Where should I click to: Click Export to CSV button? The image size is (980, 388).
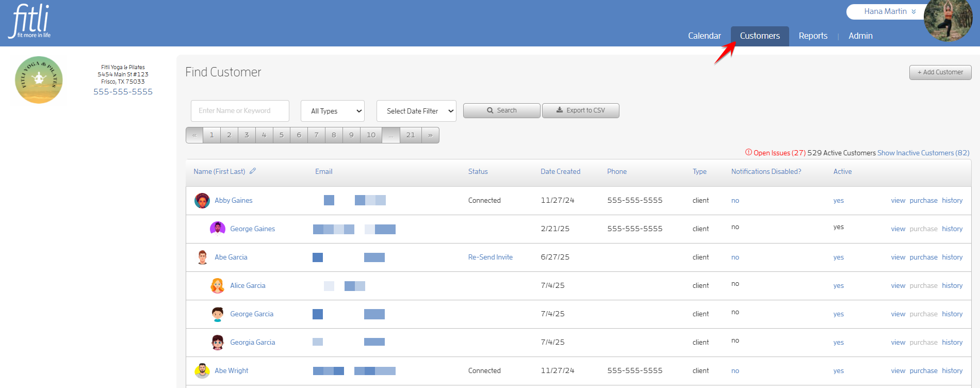pos(581,110)
